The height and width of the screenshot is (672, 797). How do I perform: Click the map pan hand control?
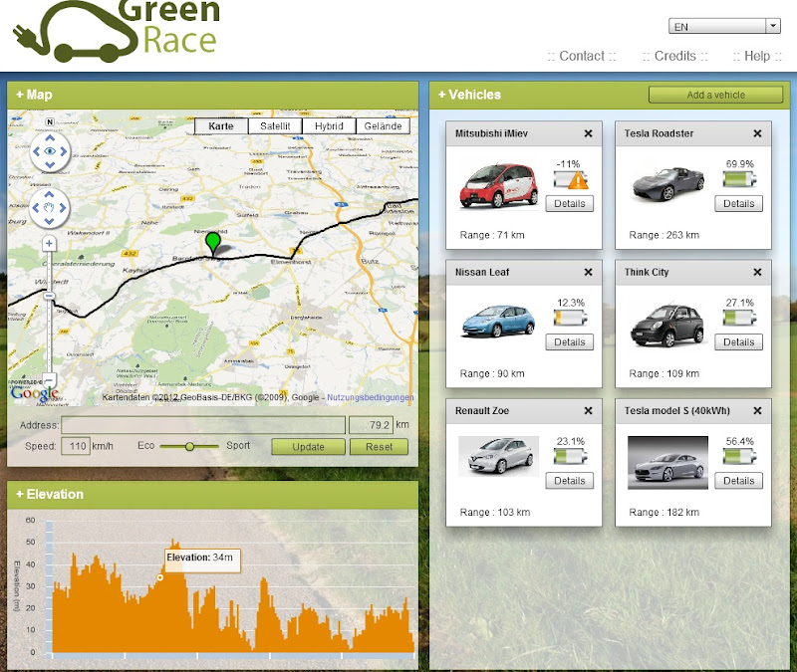49,207
